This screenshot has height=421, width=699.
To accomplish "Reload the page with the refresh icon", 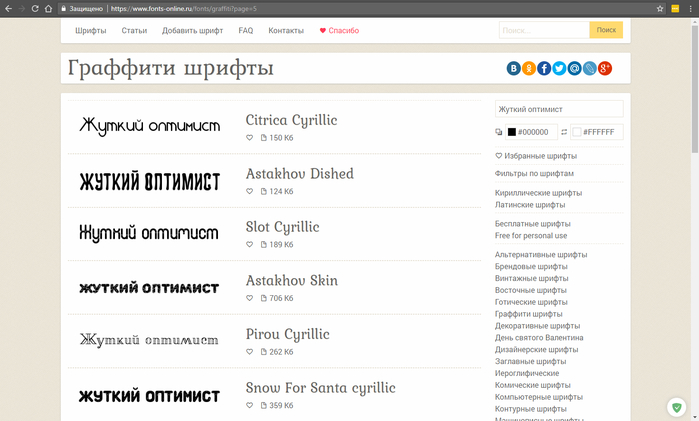I will coord(35,8).
